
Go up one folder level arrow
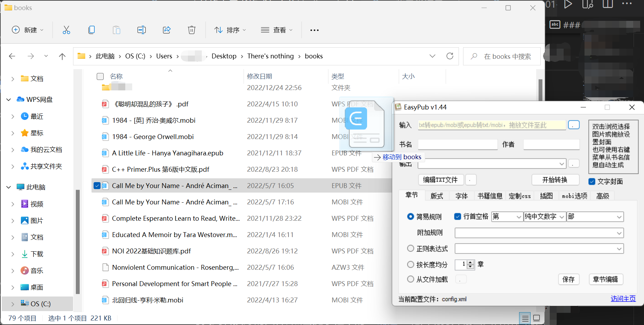pyautogui.click(x=62, y=56)
